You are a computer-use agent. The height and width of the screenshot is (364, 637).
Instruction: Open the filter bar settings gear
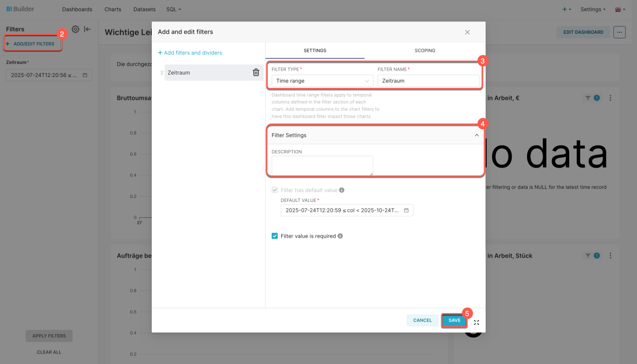75,29
